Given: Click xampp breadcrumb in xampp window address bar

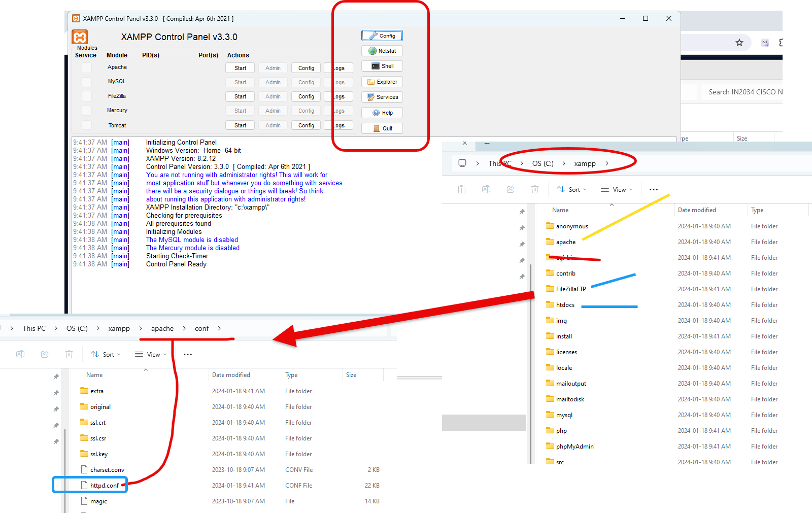Looking at the screenshot, I should [x=585, y=163].
